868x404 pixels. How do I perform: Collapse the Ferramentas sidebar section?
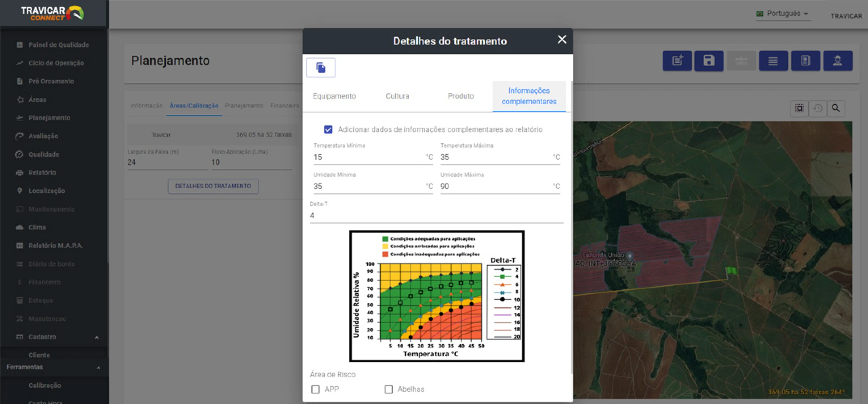(x=98, y=368)
